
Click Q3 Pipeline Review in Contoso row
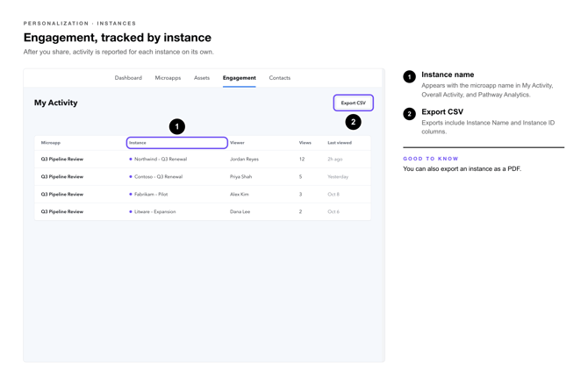pyautogui.click(x=62, y=177)
